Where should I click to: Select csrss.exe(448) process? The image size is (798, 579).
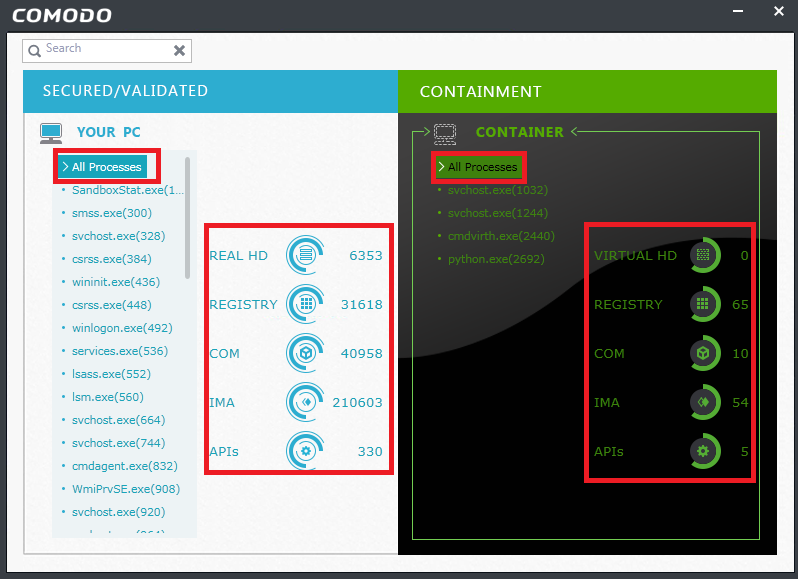(x=112, y=305)
